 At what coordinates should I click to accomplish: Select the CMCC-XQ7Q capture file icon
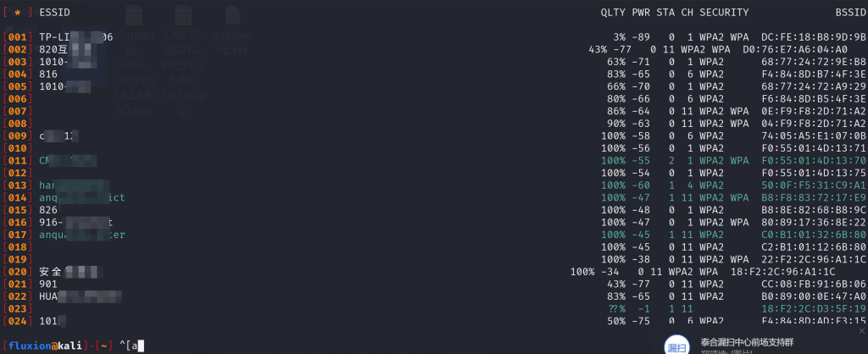pos(181,27)
